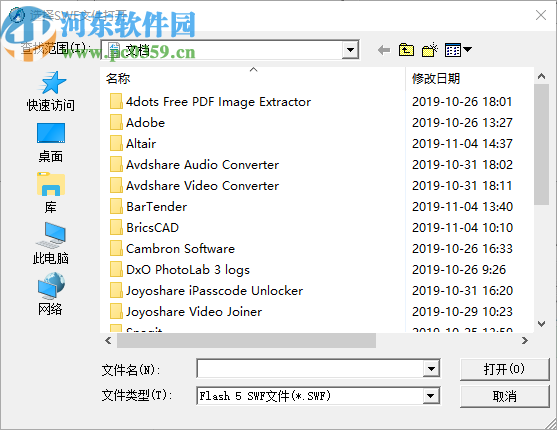557x430 pixels.
Task: Click the vertical scrollbar thumb
Action: (541, 144)
